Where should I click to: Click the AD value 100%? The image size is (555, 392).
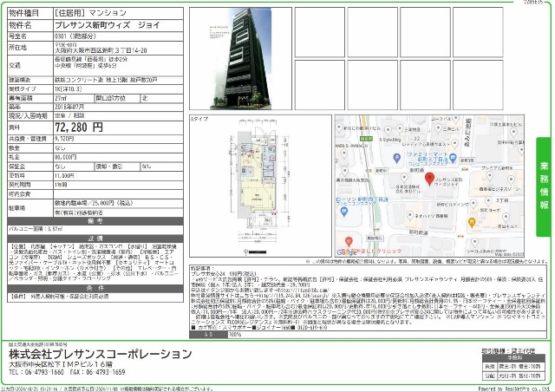point(235,335)
